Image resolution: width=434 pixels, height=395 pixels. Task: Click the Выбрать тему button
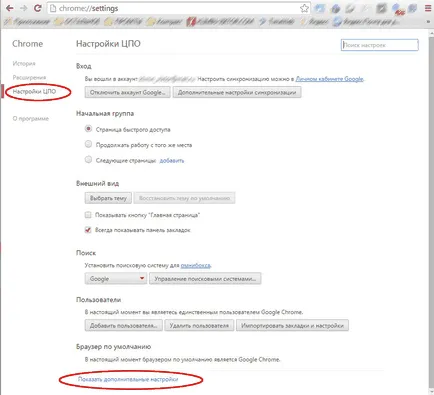108,198
